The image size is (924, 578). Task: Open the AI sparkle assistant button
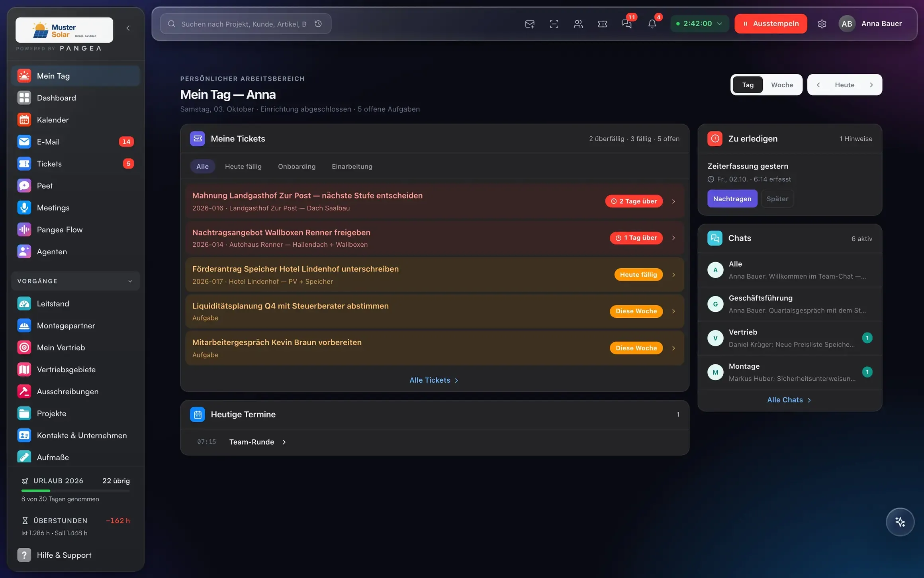click(900, 522)
